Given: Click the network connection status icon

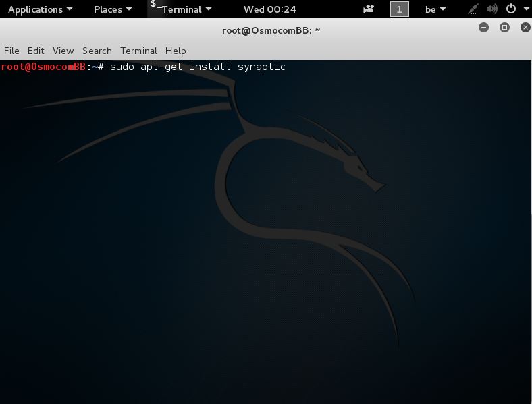Looking at the screenshot, I should [473, 9].
